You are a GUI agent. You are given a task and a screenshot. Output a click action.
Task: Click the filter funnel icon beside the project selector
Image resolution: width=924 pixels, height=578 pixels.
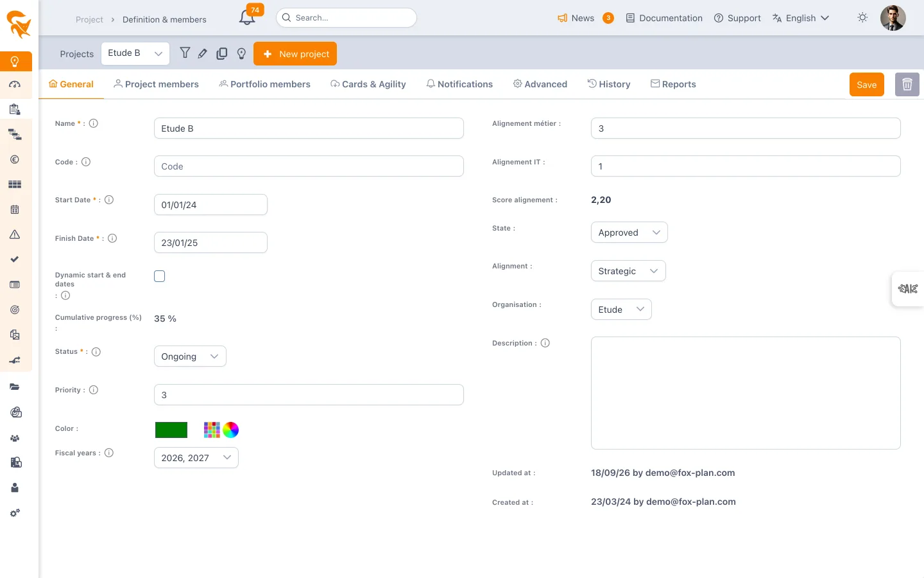click(x=185, y=53)
